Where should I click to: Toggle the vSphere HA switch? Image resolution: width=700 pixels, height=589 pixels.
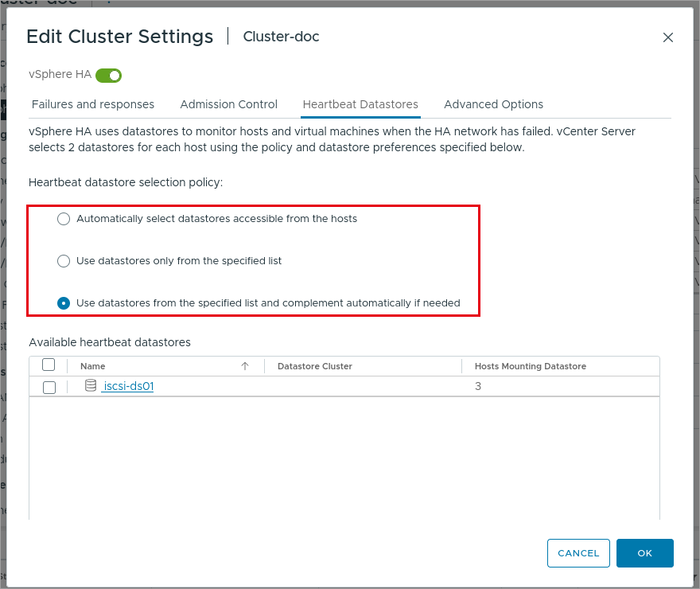point(108,76)
